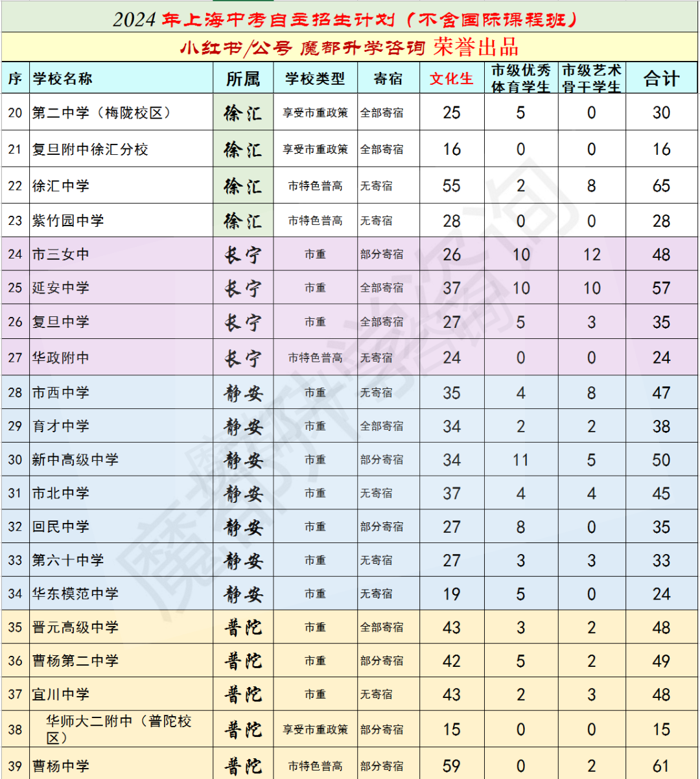The width and height of the screenshot is (700, 779).
Task: Click school name '宜川中学'
Action: coord(61,695)
